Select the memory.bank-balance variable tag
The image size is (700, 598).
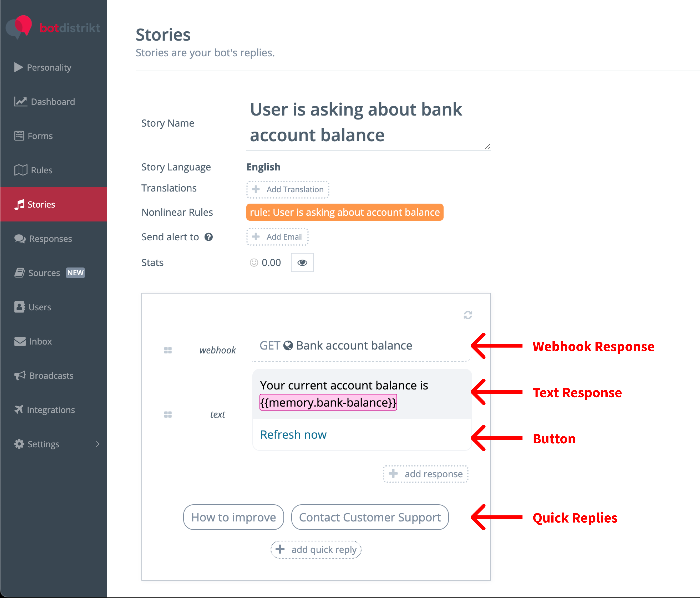[x=328, y=402]
